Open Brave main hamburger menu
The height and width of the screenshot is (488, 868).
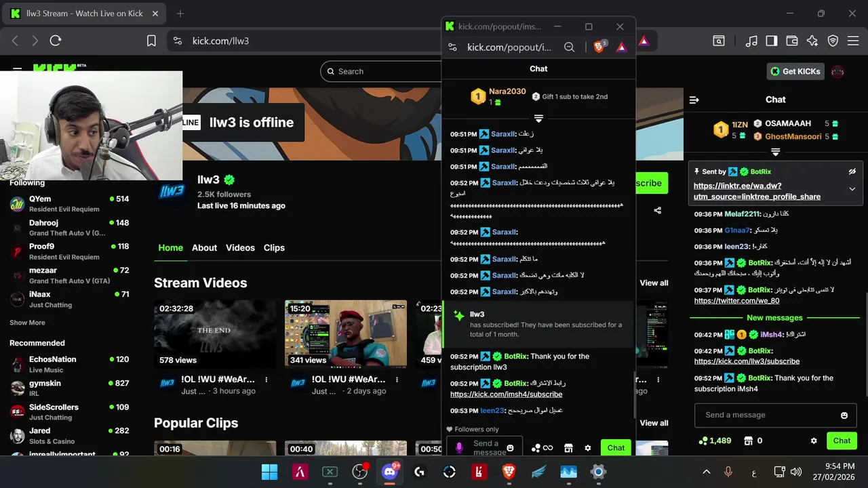[x=853, y=41]
